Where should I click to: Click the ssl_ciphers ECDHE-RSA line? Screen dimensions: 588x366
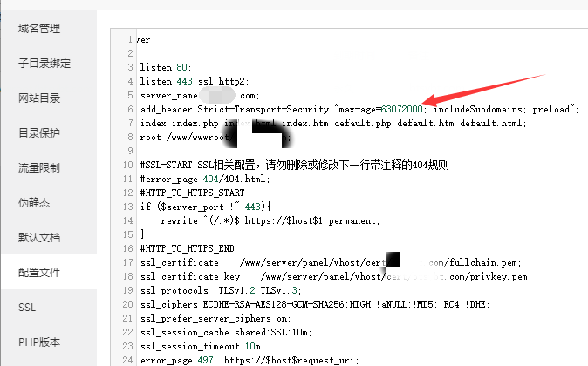coord(315,304)
